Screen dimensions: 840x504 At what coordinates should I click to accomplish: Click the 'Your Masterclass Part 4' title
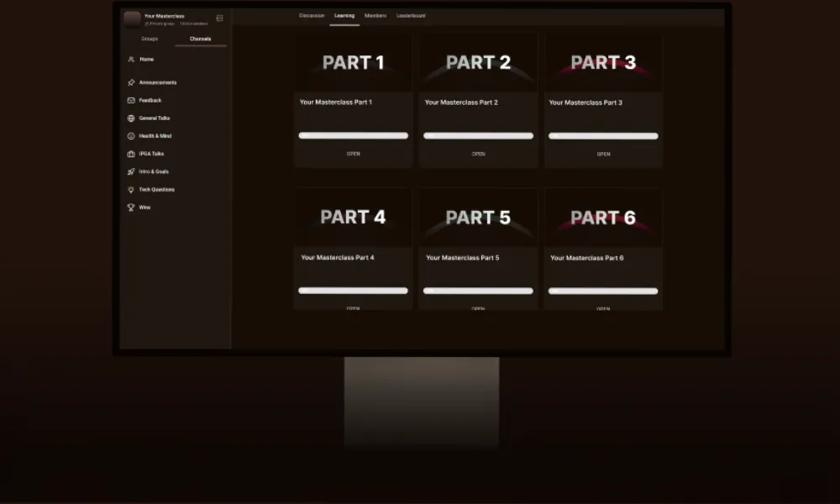click(x=338, y=258)
